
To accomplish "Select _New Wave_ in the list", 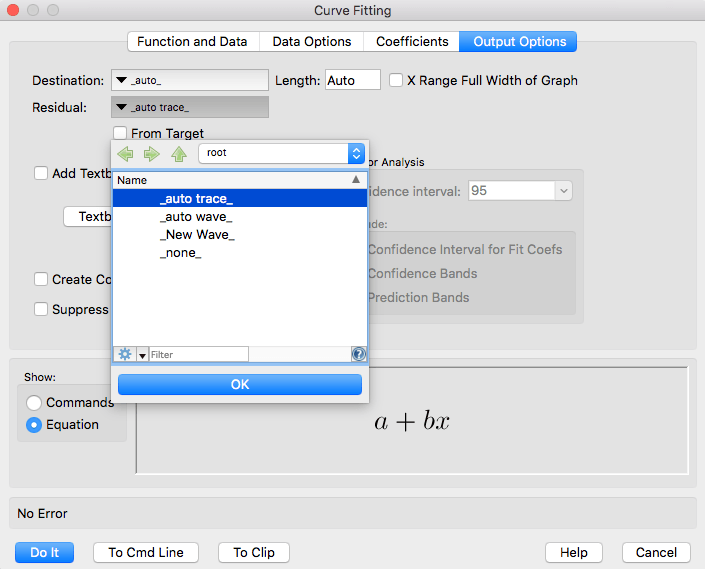I will coord(197,235).
